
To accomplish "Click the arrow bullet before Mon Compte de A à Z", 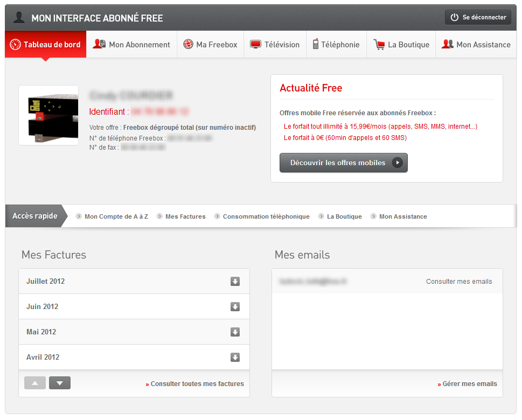I will [x=79, y=216].
